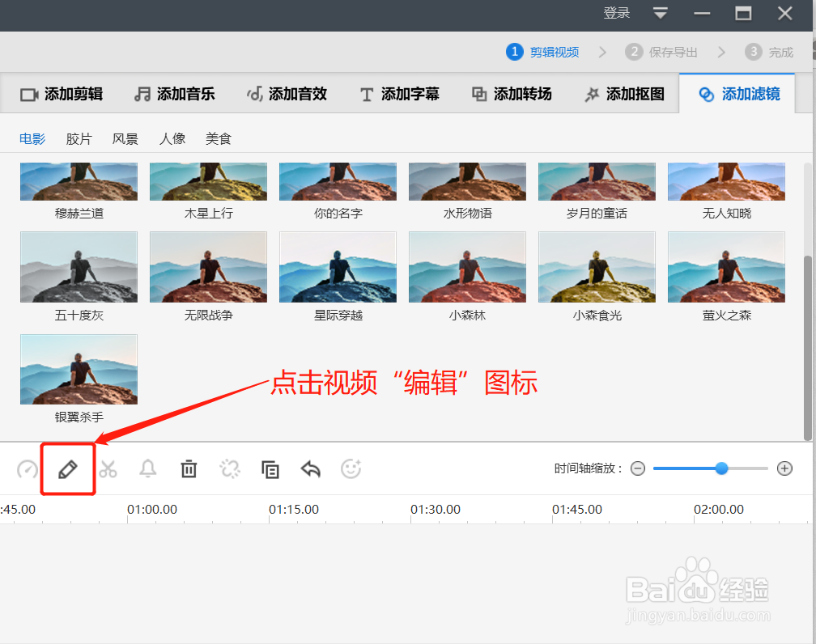
Task: Apply the 星际穿越 filter thumbnail
Action: (x=338, y=267)
